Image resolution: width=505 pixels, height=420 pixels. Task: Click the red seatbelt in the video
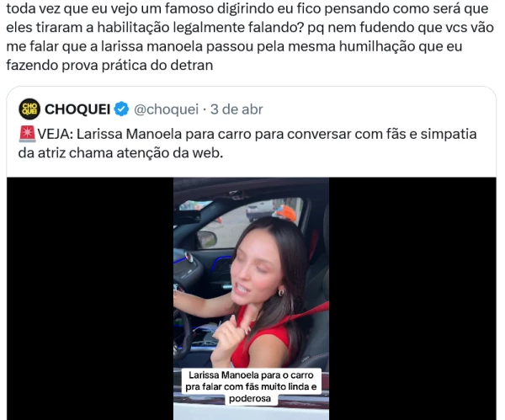coord(305,314)
